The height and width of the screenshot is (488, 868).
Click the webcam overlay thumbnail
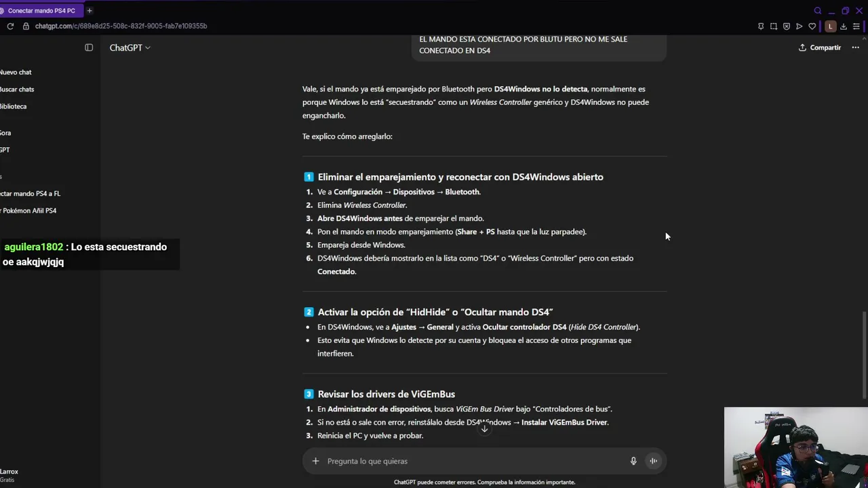coord(796,447)
